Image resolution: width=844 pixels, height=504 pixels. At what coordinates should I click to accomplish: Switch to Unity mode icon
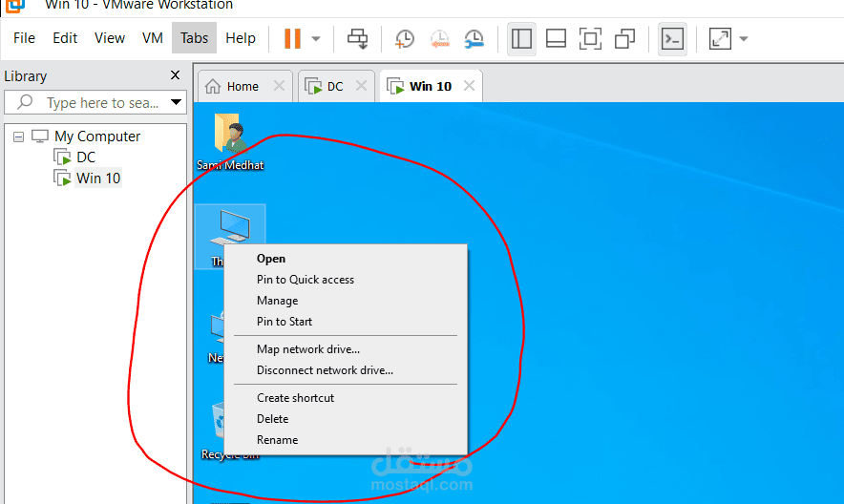(625, 39)
